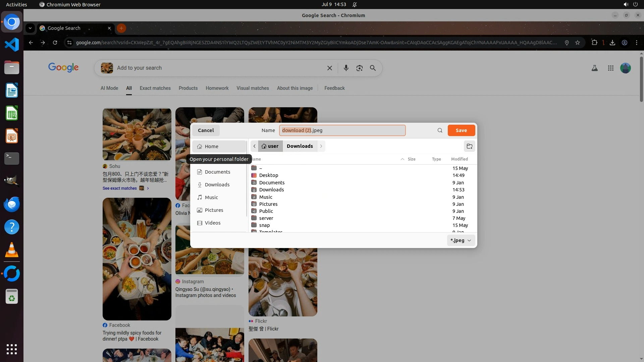
Task: Open the Desktop folder in file list
Action: pos(268,175)
